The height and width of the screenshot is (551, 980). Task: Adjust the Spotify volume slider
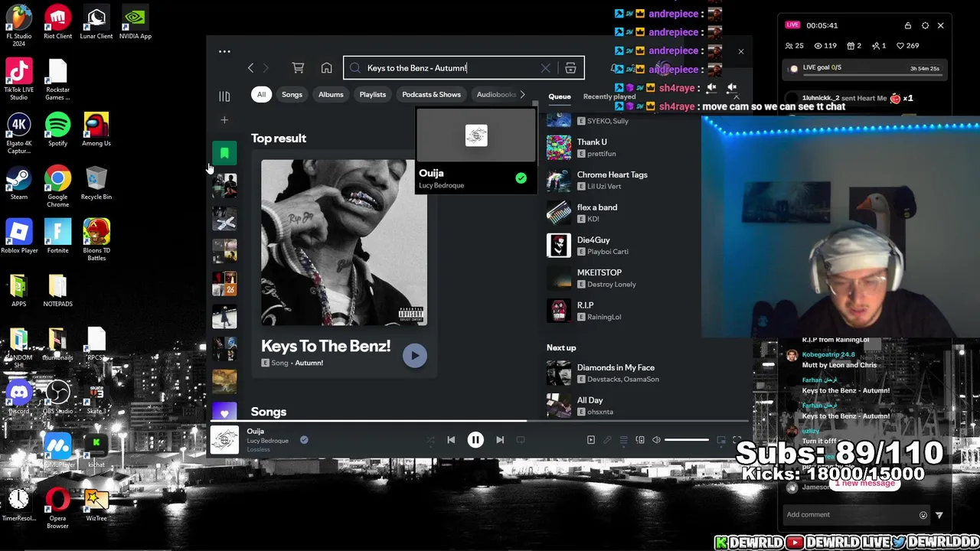coord(687,440)
